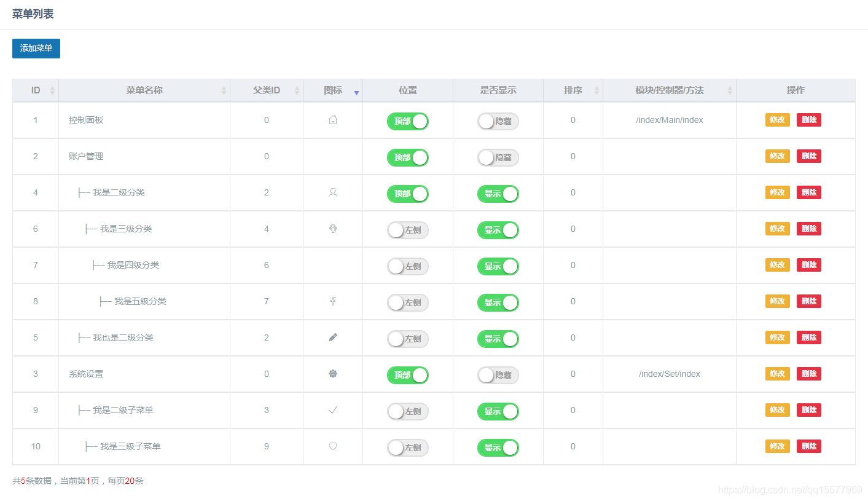The width and height of the screenshot is (868, 501).
Task: Click the headset icon in 我是三级分类 row
Action: (x=333, y=229)
